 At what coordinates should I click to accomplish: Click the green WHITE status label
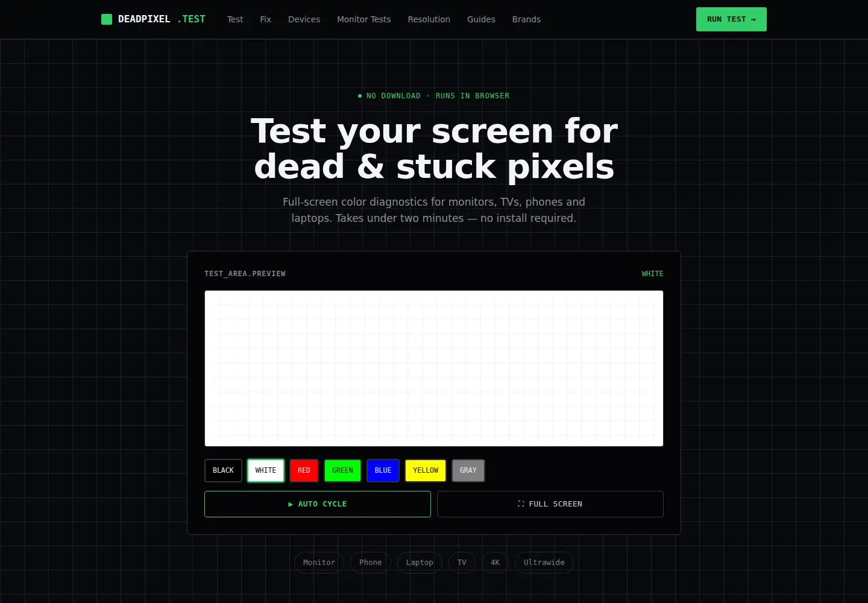pos(652,274)
